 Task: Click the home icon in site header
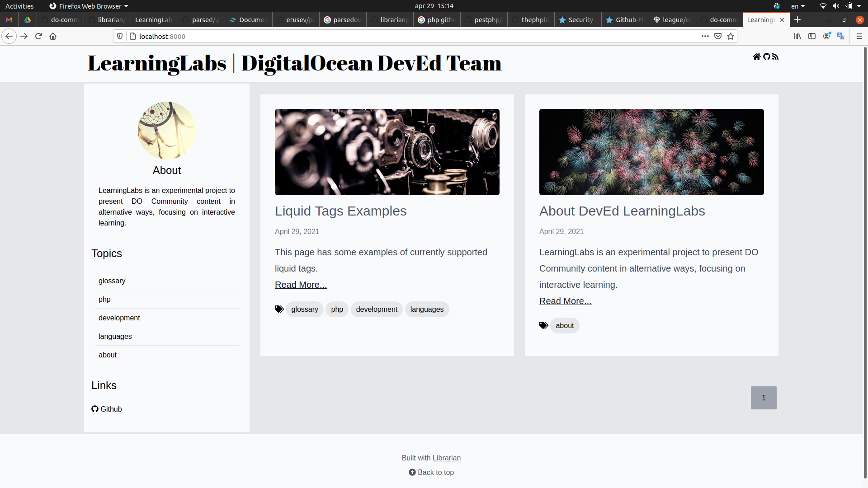pos(756,56)
